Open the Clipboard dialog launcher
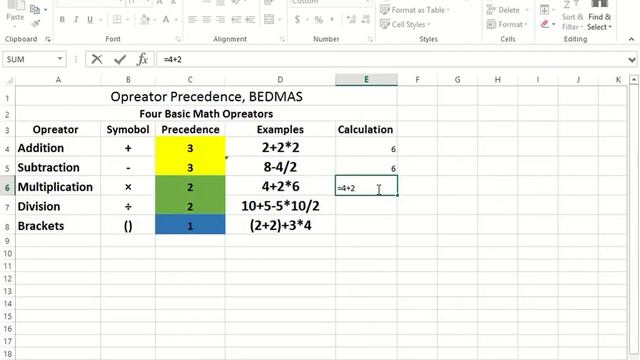 48,39
